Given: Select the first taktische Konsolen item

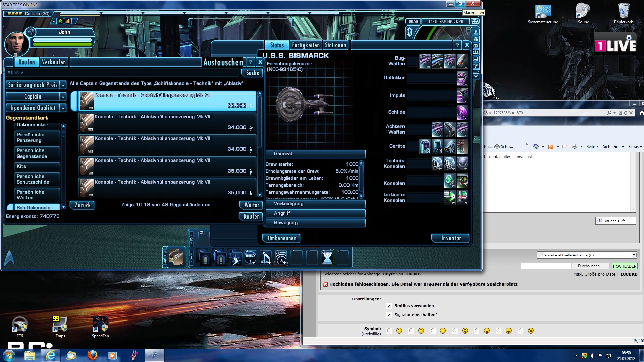Looking at the screenshot, I should click(x=450, y=198).
